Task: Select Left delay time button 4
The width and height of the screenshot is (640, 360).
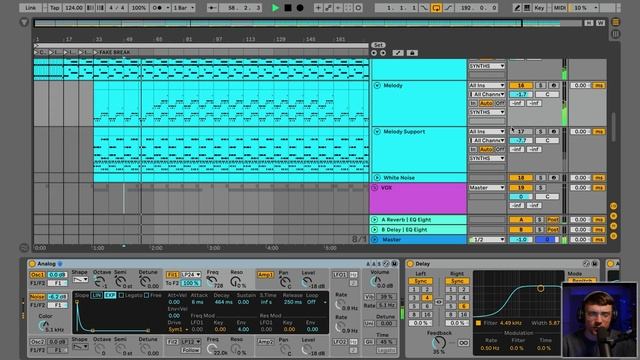Action: (x=427, y=298)
